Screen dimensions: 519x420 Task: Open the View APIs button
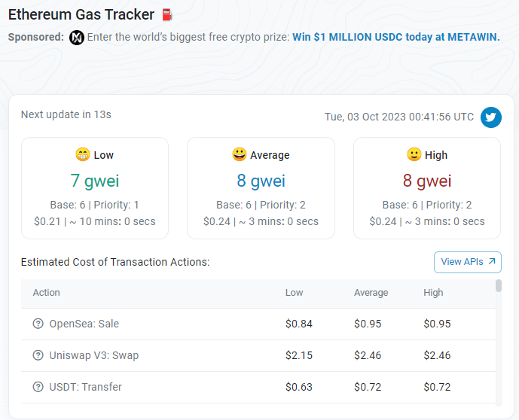pyautogui.click(x=467, y=262)
